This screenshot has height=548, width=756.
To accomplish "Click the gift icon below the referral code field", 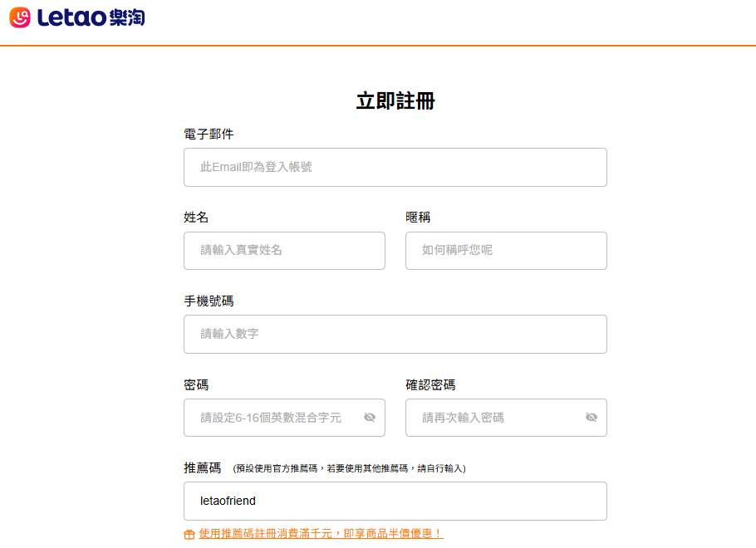I will coord(189,534).
